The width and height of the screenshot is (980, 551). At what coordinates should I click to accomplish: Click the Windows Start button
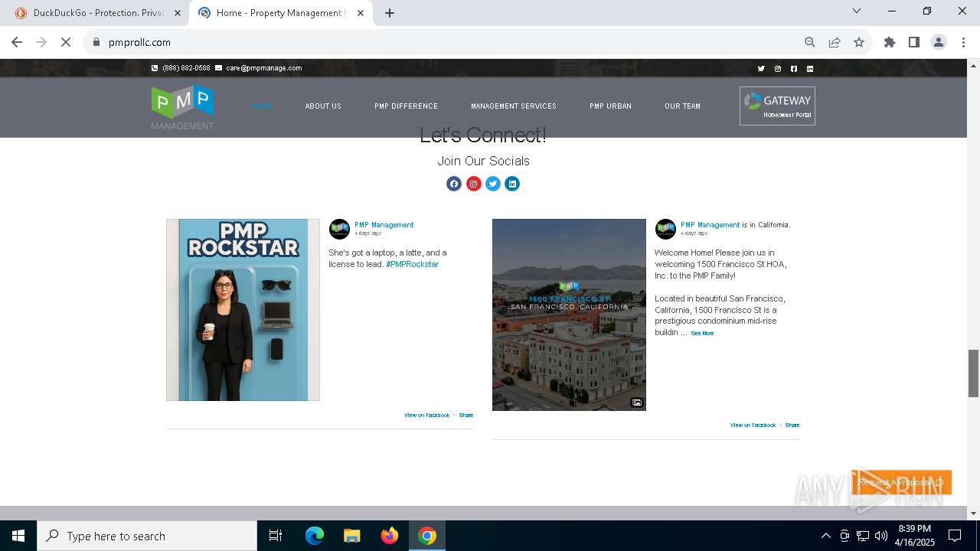[18, 536]
